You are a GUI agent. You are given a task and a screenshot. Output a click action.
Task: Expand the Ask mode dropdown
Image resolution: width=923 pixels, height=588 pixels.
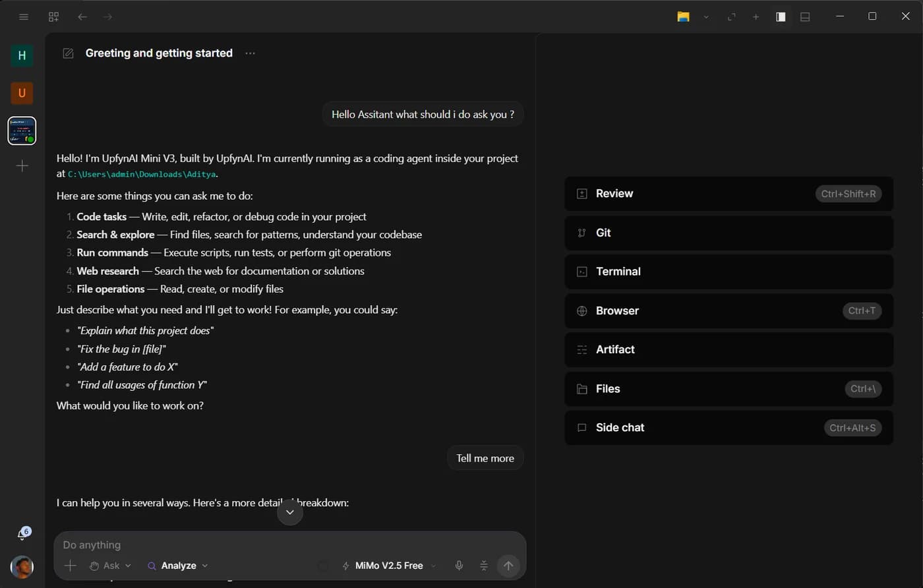pyautogui.click(x=110, y=566)
